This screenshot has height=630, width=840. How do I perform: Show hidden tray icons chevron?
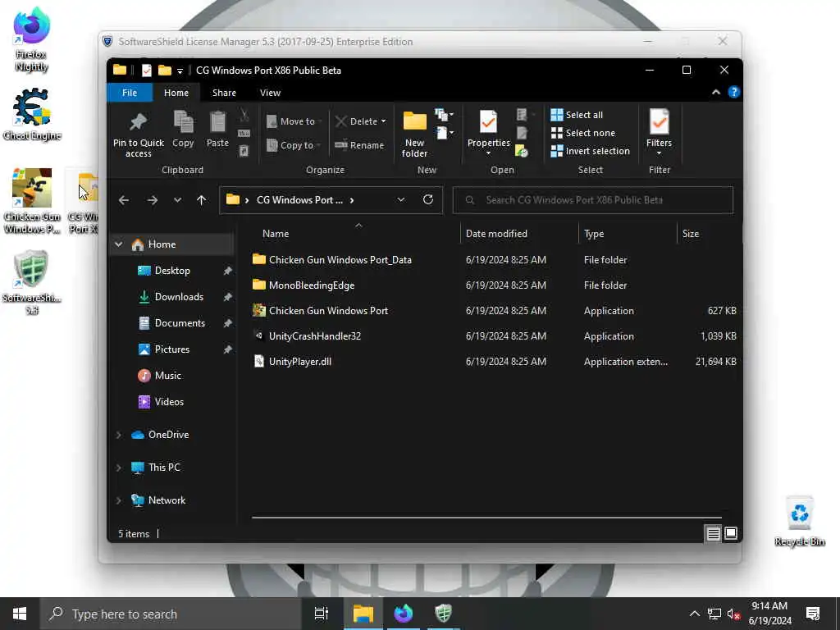coord(694,614)
